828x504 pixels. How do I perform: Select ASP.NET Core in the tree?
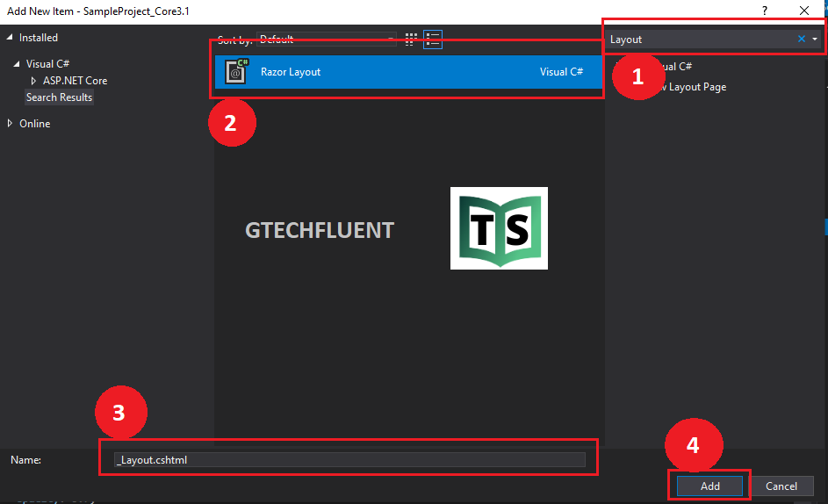(75, 81)
